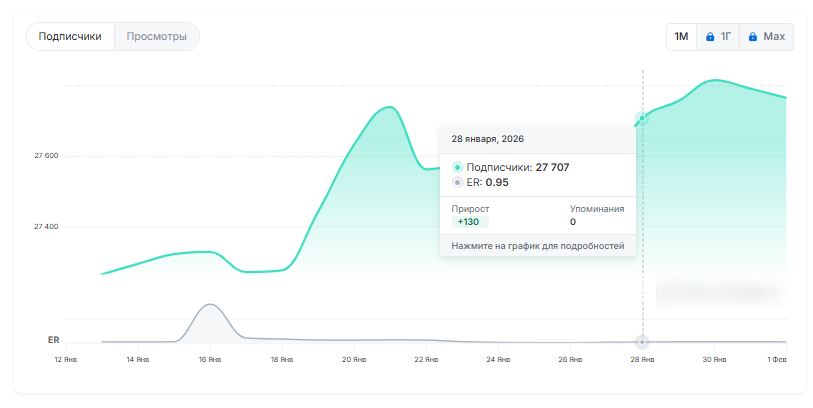
Task: Switch to the Подписчики tab
Action: click(x=70, y=37)
